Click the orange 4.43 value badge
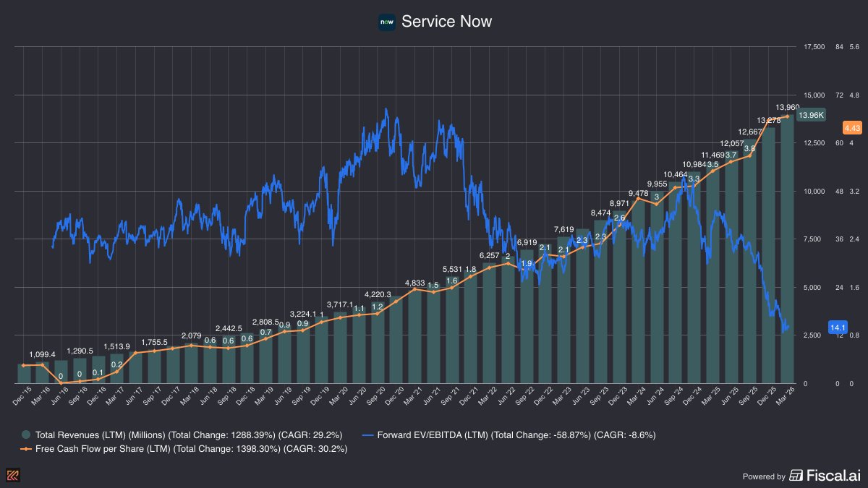 click(x=851, y=127)
